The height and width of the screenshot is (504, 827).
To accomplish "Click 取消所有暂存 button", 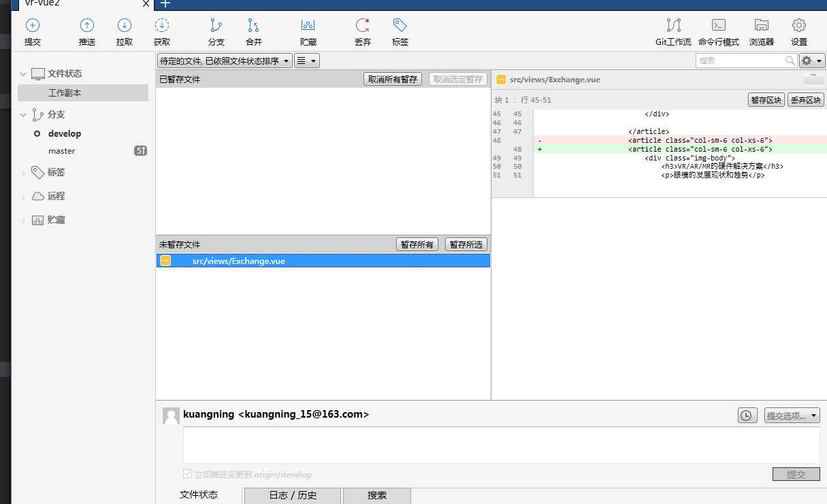I will (x=393, y=79).
